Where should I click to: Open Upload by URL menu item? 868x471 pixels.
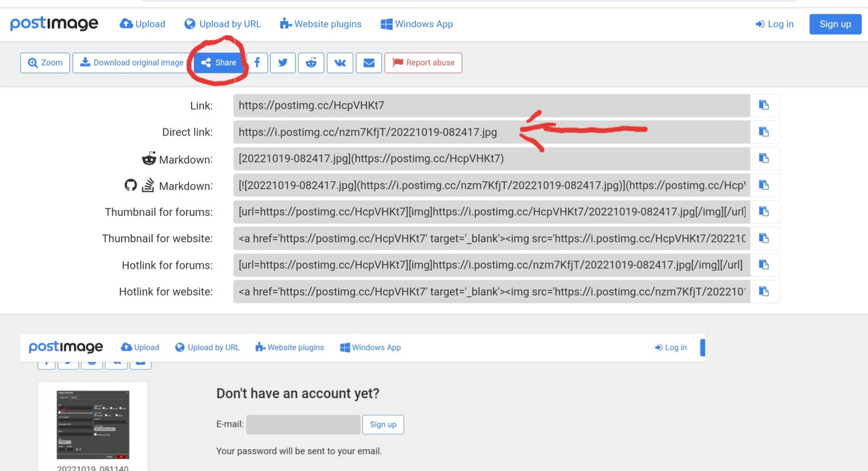(x=222, y=24)
